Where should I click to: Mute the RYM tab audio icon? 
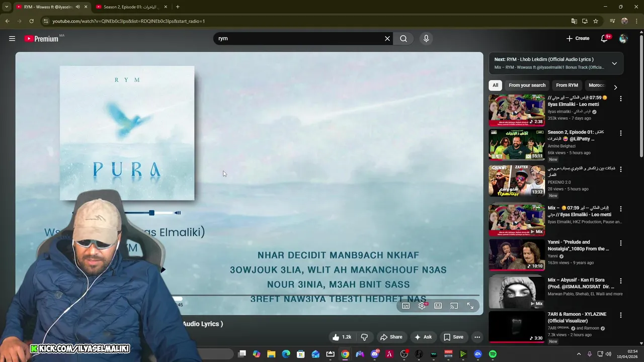click(x=77, y=7)
